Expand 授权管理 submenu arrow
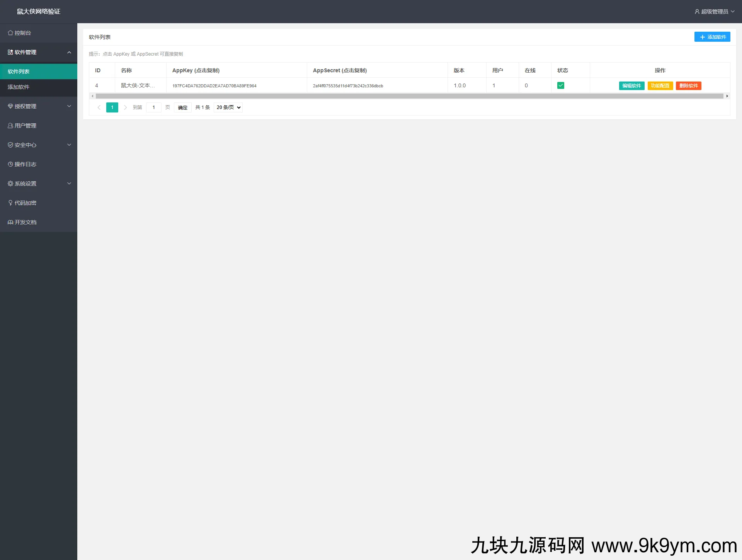 (69, 106)
